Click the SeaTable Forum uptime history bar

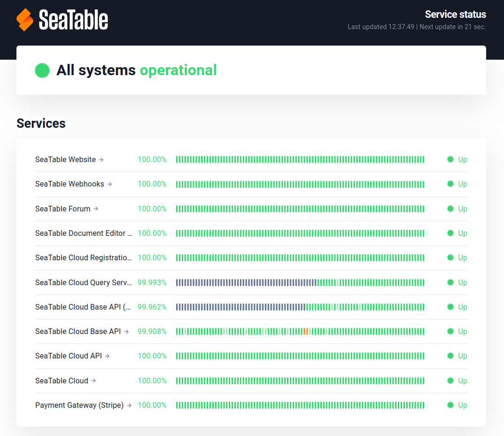pyautogui.click(x=300, y=209)
